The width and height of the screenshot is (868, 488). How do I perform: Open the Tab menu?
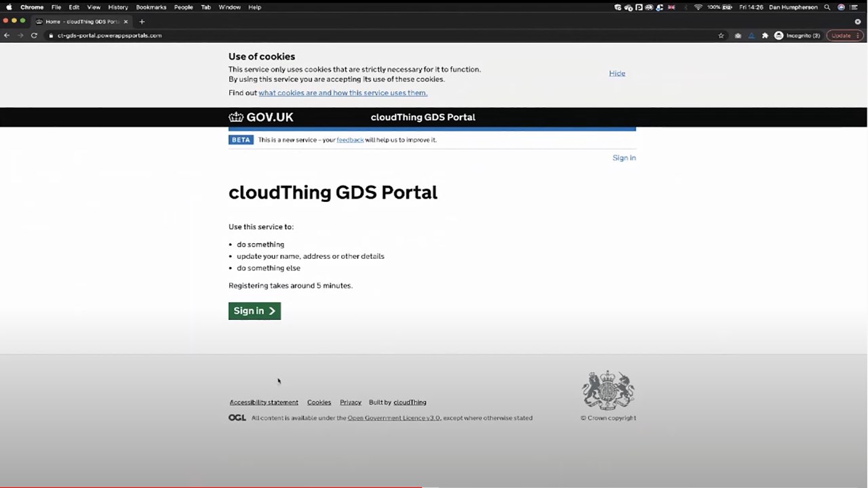click(206, 7)
